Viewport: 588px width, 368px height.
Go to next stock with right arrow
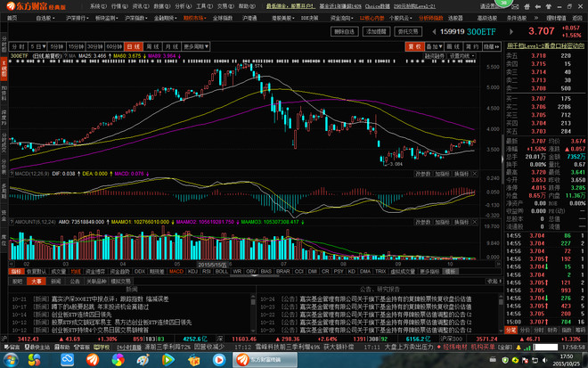pyautogui.click(x=511, y=32)
